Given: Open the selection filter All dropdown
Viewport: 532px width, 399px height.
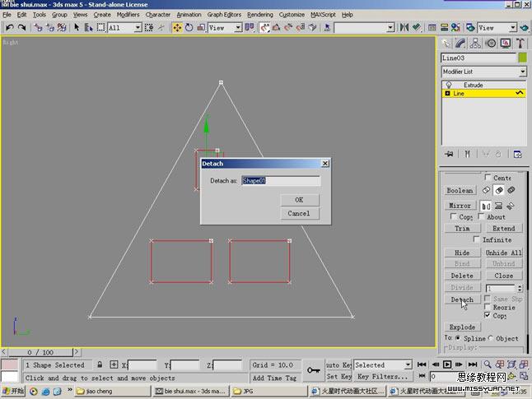Looking at the screenshot, I should pyautogui.click(x=138, y=27).
